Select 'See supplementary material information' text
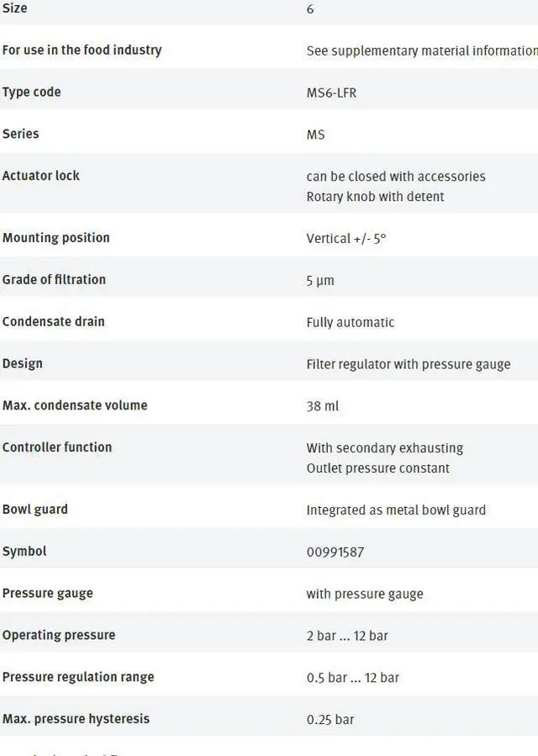The height and width of the screenshot is (756, 538). [422, 50]
